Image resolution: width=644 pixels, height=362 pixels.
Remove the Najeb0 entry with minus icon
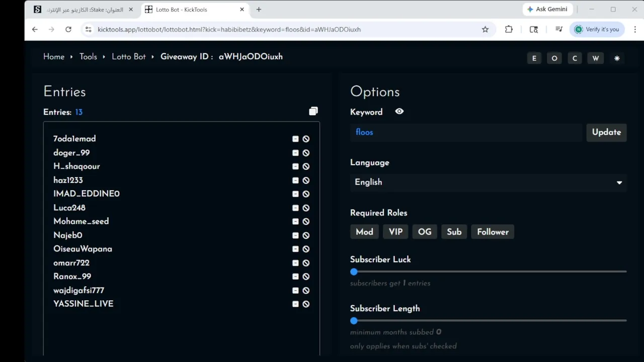pyautogui.click(x=295, y=235)
